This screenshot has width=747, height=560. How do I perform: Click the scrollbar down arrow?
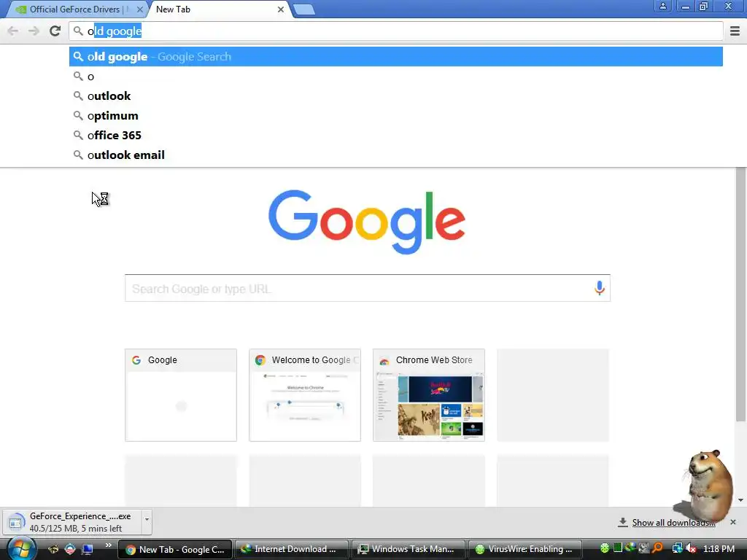[x=740, y=500]
